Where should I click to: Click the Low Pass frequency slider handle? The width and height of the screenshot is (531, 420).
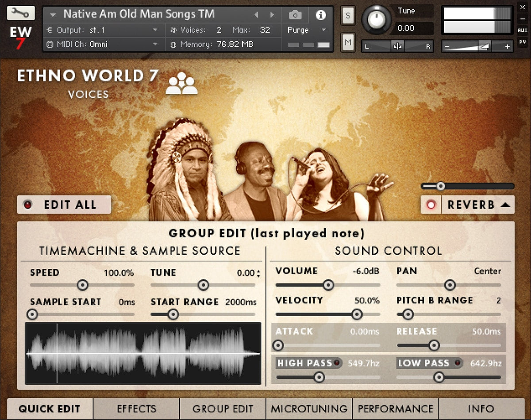click(439, 377)
